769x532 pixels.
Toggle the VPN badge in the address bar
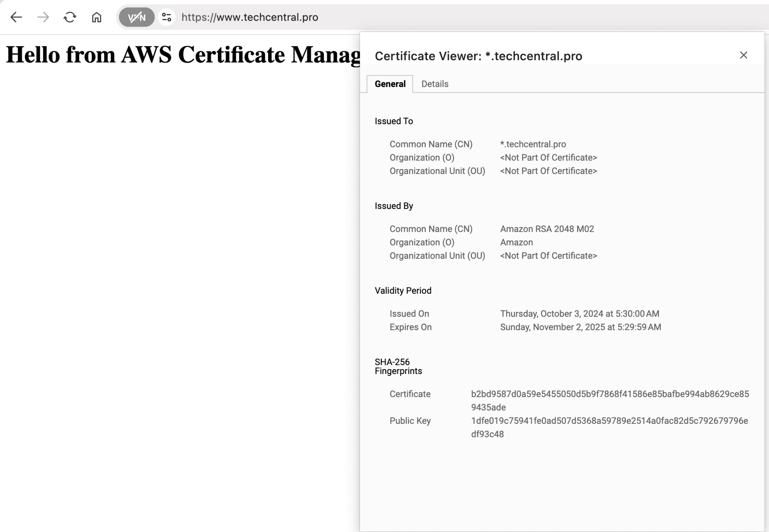(136, 17)
